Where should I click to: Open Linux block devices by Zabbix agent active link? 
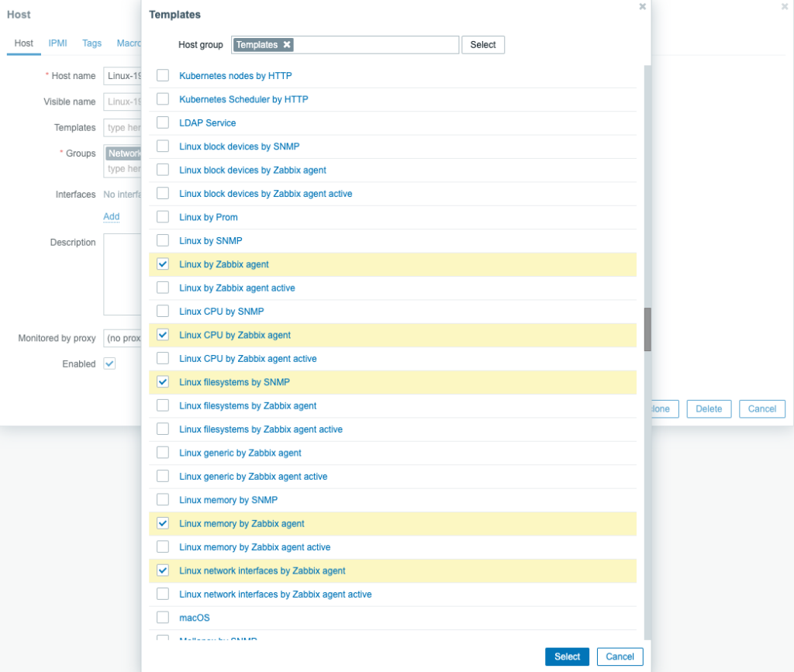266,193
